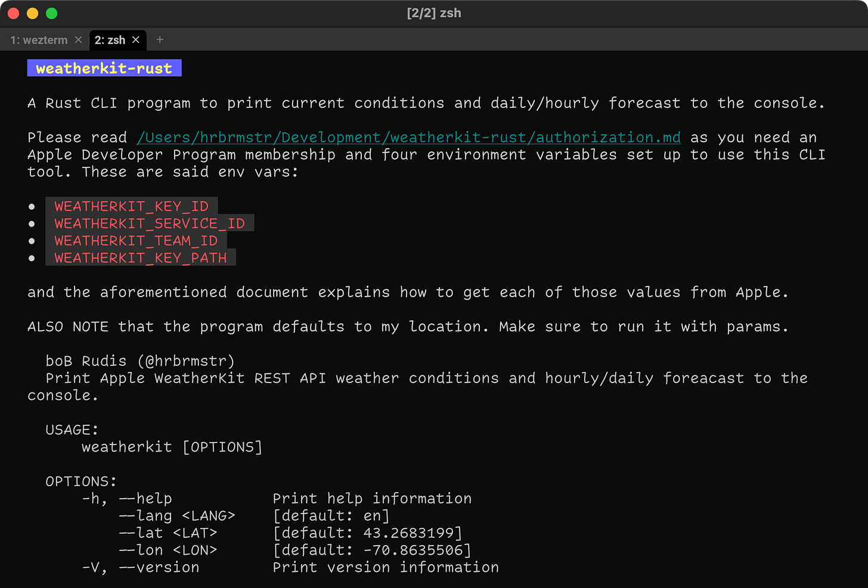Click the weatherkit-rust heading
Screen dimensions: 868x588
point(104,69)
